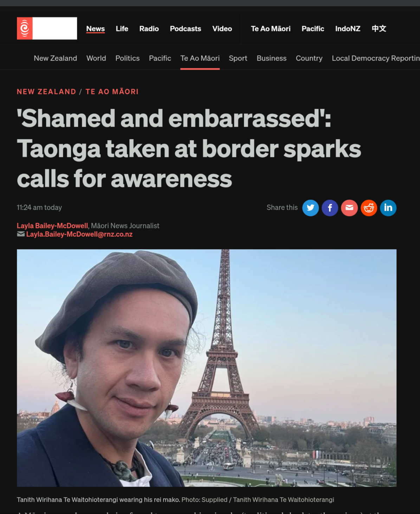
Task: Share article on LinkedIn
Action: click(x=388, y=208)
